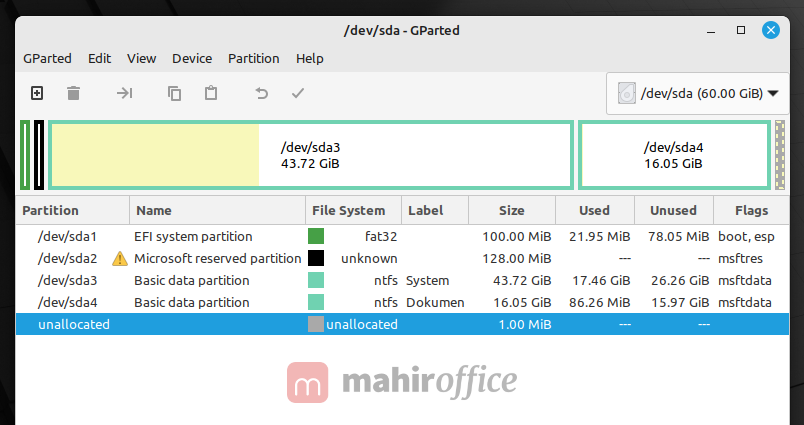The width and height of the screenshot is (804, 425).
Task: Open the Device menu
Action: (x=192, y=58)
